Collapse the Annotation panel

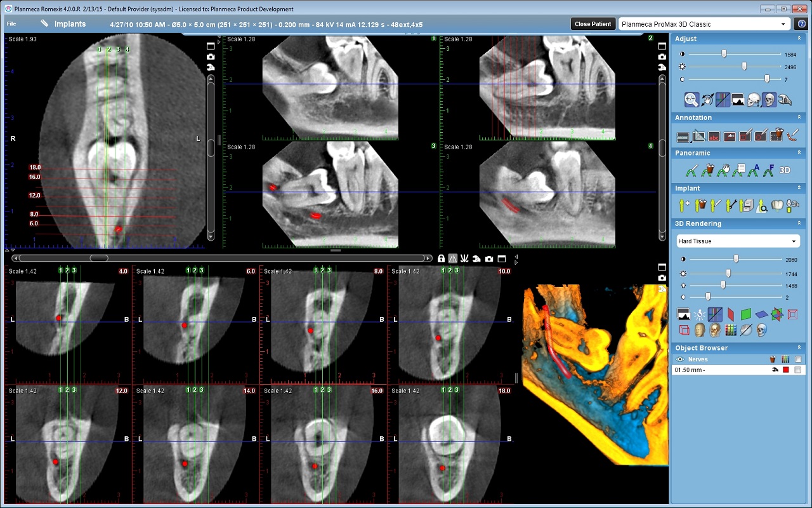(x=800, y=117)
